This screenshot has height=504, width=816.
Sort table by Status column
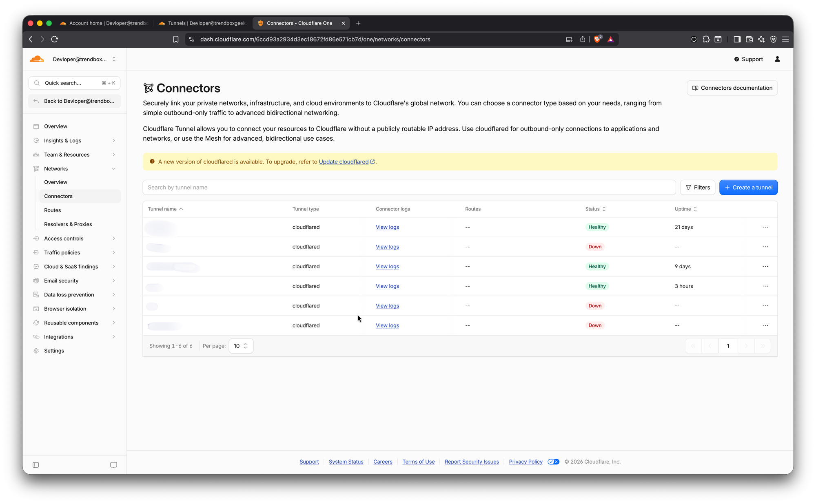595,209
